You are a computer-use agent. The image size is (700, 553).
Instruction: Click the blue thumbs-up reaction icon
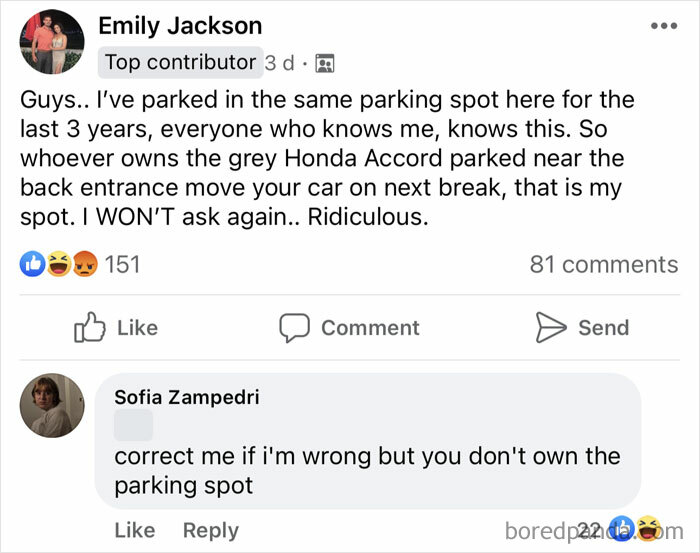32,264
